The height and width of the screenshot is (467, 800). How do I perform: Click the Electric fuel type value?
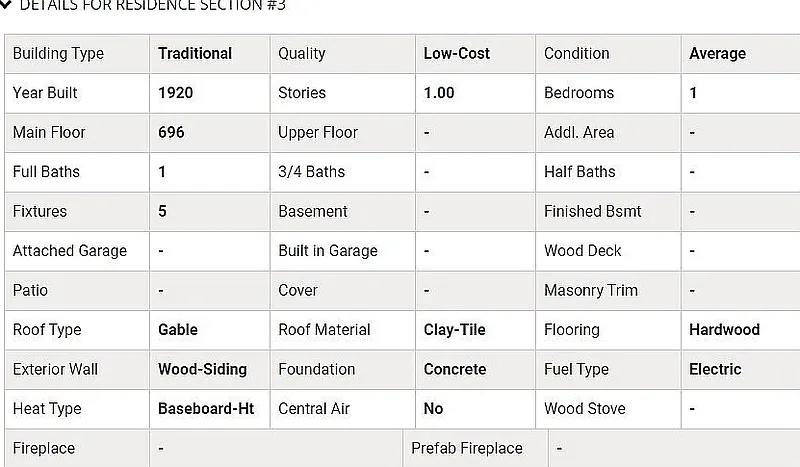715,369
